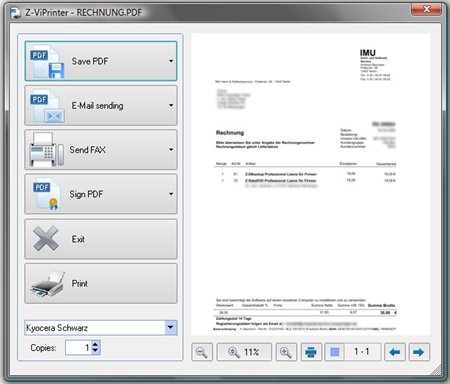The height and width of the screenshot is (384, 450).
Task: Click the Z-ViPrinter app icon in title bar
Action: pos(15,13)
